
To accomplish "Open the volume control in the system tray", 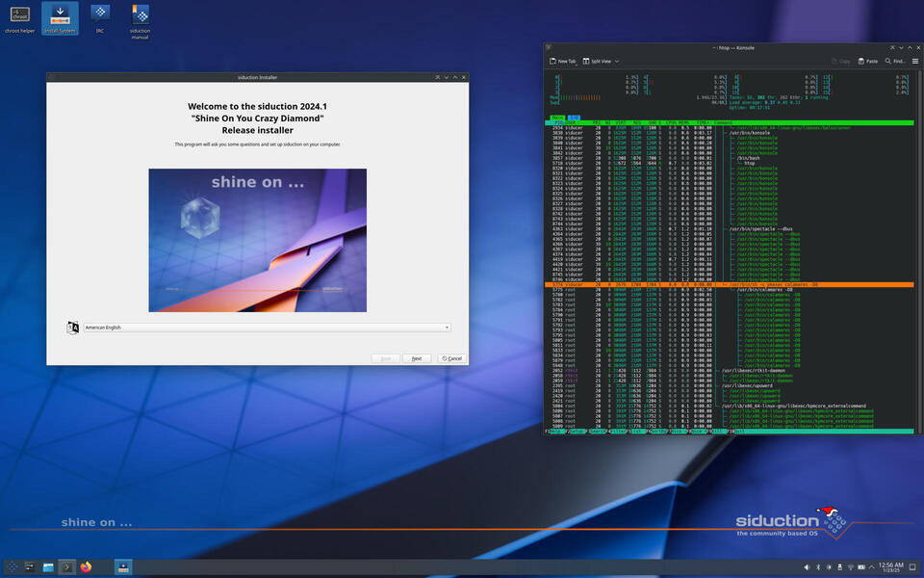I will tap(807, 567).
